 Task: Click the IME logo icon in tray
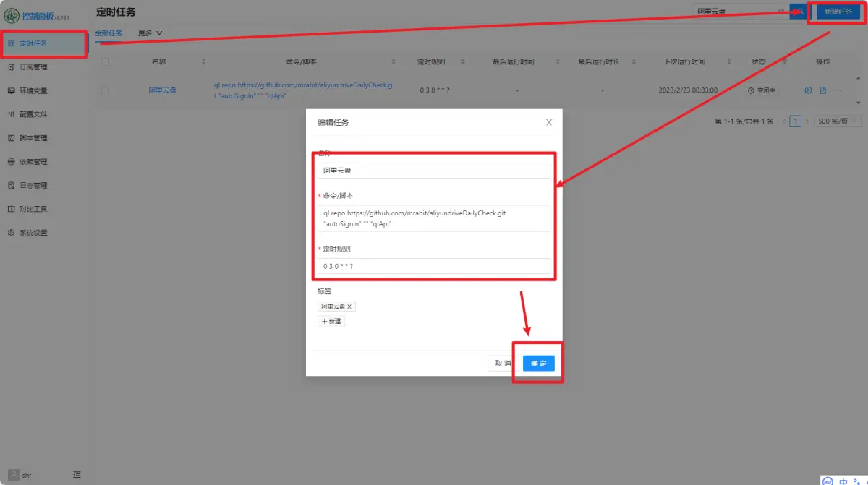[828, 481]
